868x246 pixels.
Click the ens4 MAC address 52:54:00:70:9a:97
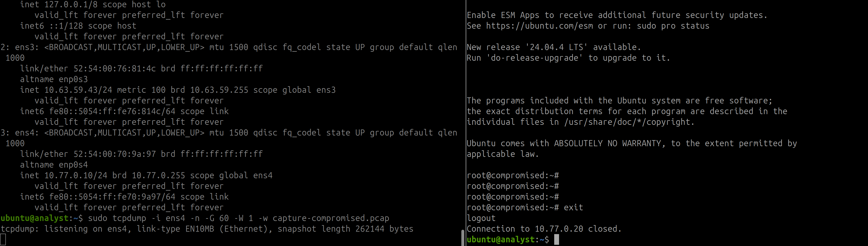pyautogui.click(x=114, y=154)
